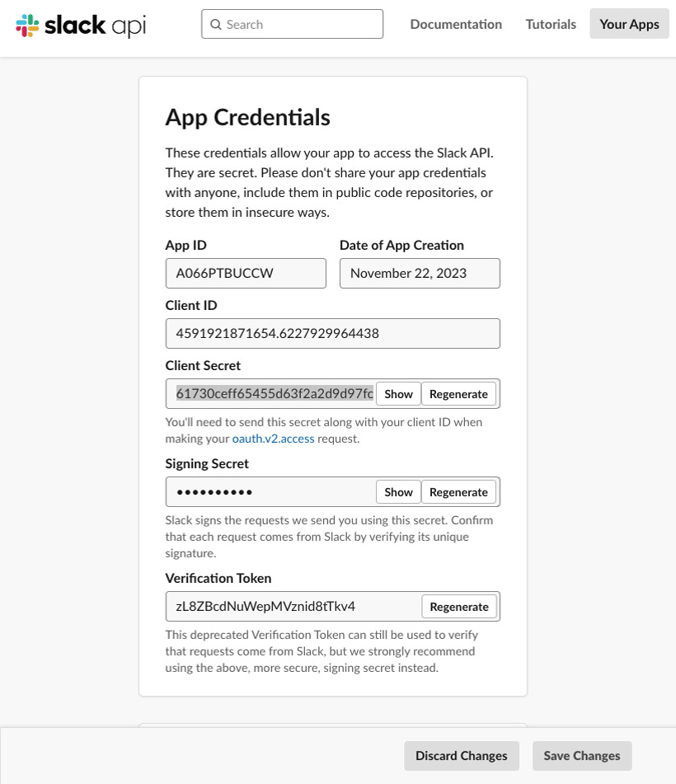The width and height of the screenshot is (676, 784).
Task: Click the Verification Token field
Action: pyautogui.click(x=293, y=607)
